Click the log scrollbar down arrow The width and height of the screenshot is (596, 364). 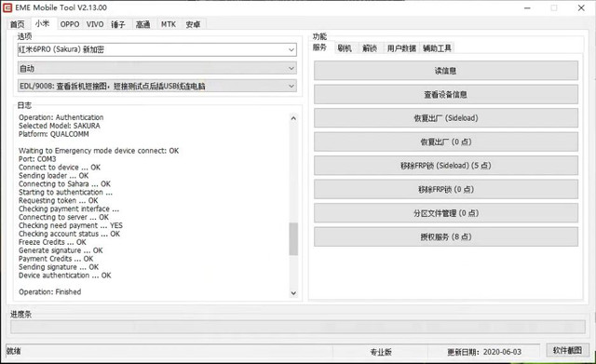pyautogui.click(x=293, y=293)
